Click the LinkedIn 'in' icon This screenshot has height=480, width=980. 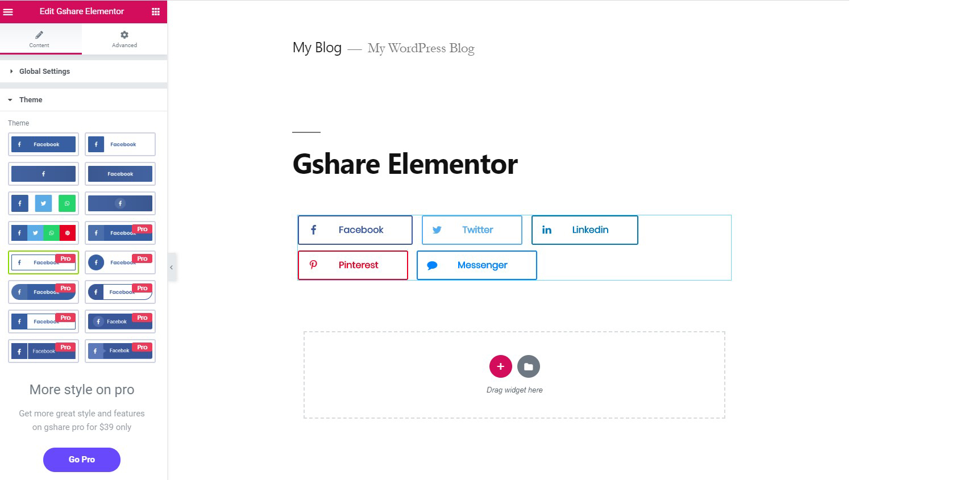[547, 230]
